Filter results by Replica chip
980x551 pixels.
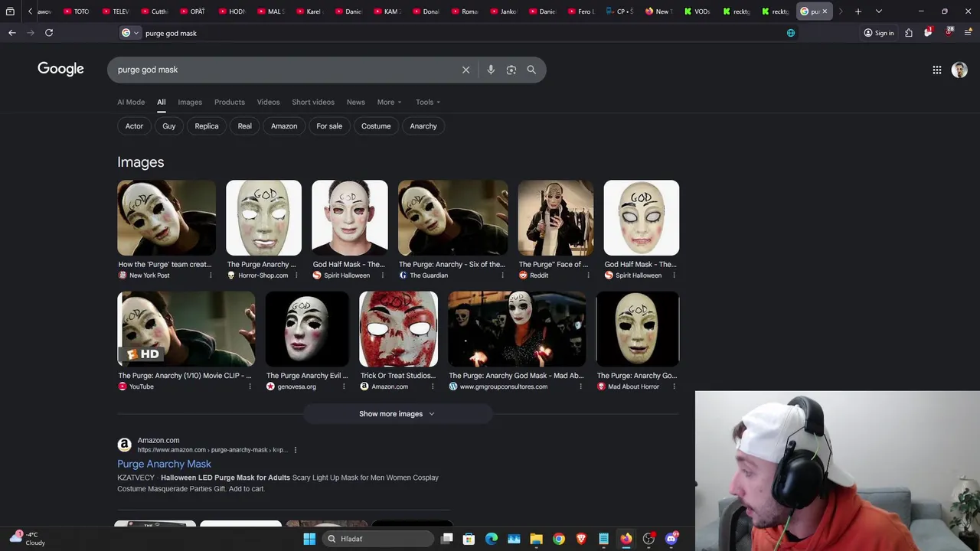coord(207,126)
